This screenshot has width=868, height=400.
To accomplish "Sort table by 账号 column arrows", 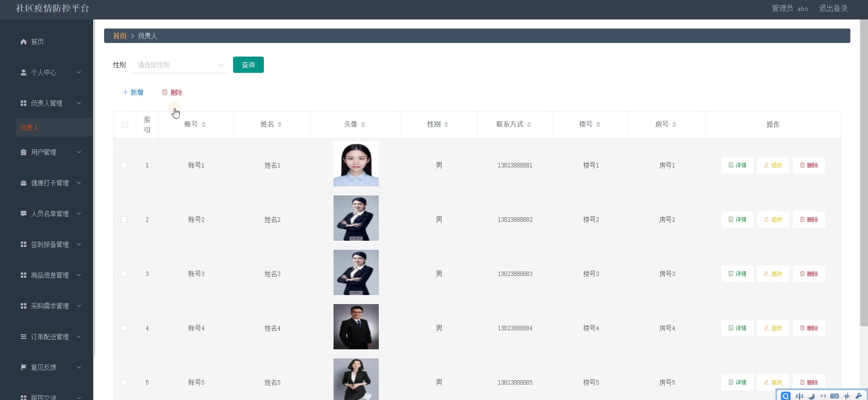I will coord(204,124).
